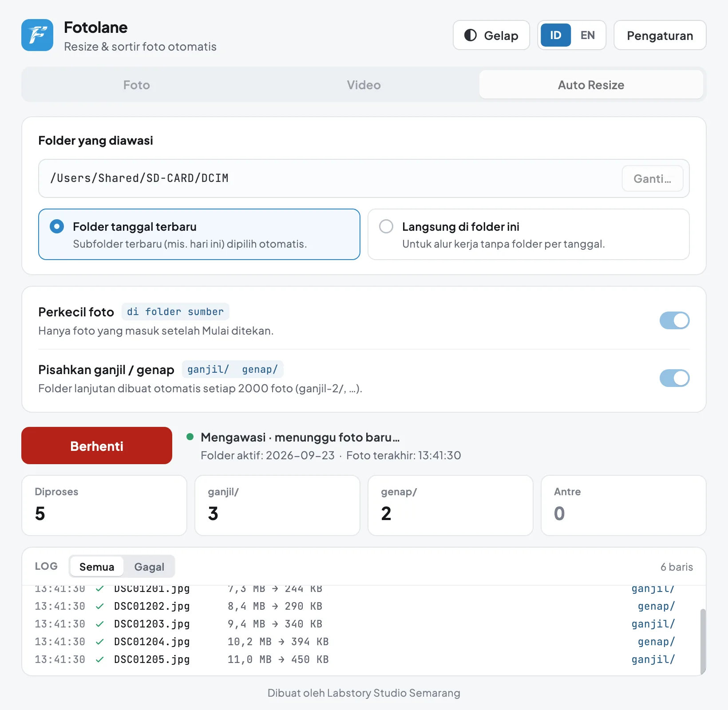This screenshot has height=710, width=728.
Task: Click the green status dot beside Mengawasi
Action: (x=190, y=437)
